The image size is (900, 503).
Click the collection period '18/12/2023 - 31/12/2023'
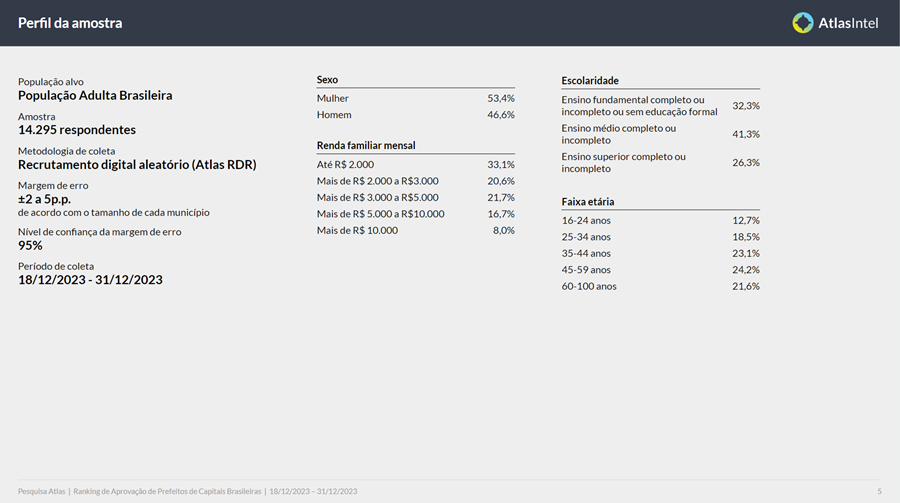tap(90, 280)
